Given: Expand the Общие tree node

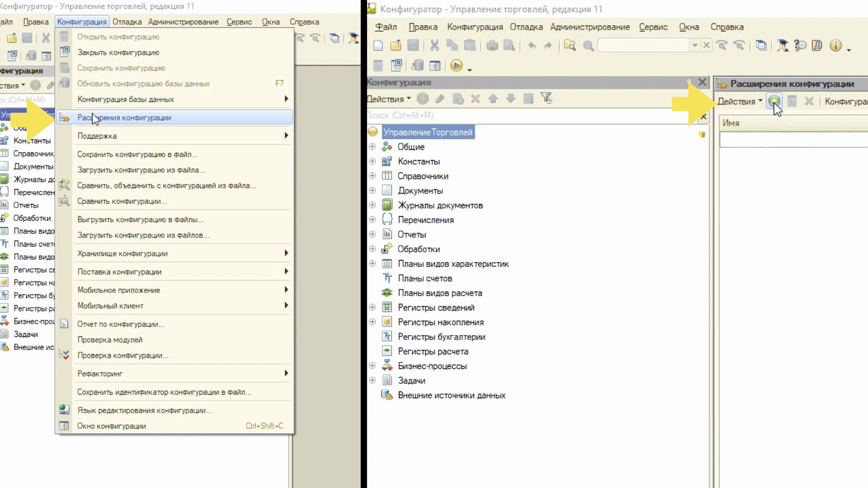Looking at the screenshot, I should pyautogui.click(x=372, y=146).
